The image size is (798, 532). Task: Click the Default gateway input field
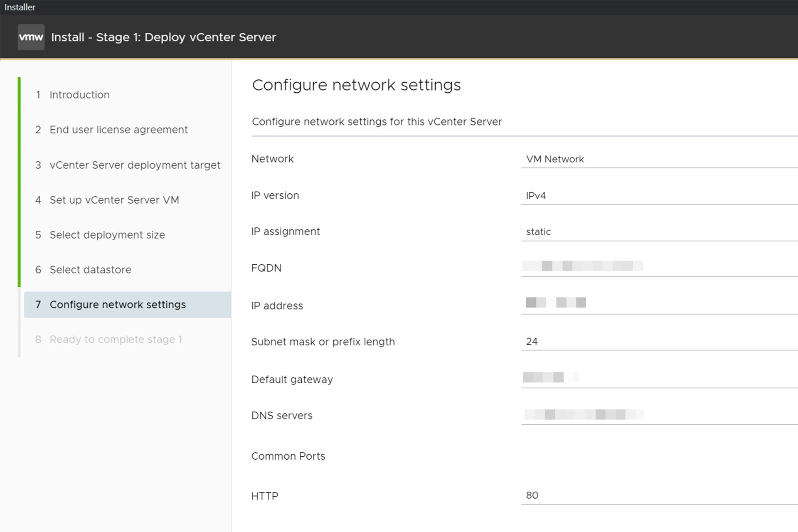tap(660, 378)
